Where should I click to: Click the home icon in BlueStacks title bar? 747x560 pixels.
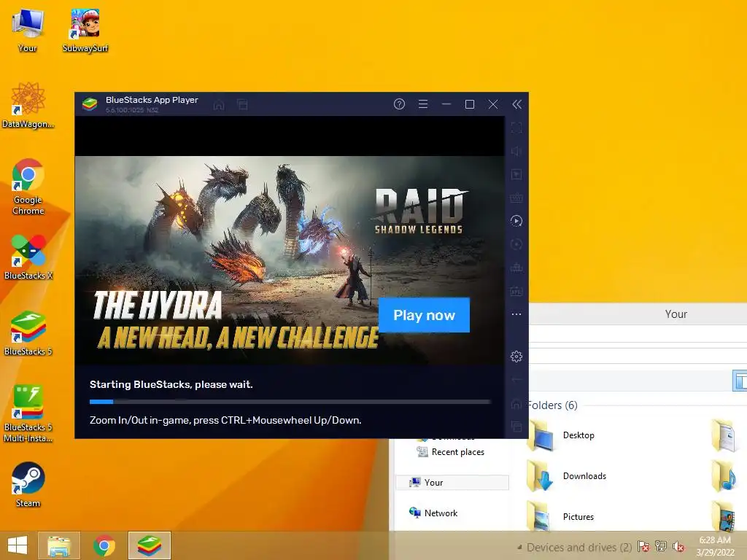(x=219, y=105)
